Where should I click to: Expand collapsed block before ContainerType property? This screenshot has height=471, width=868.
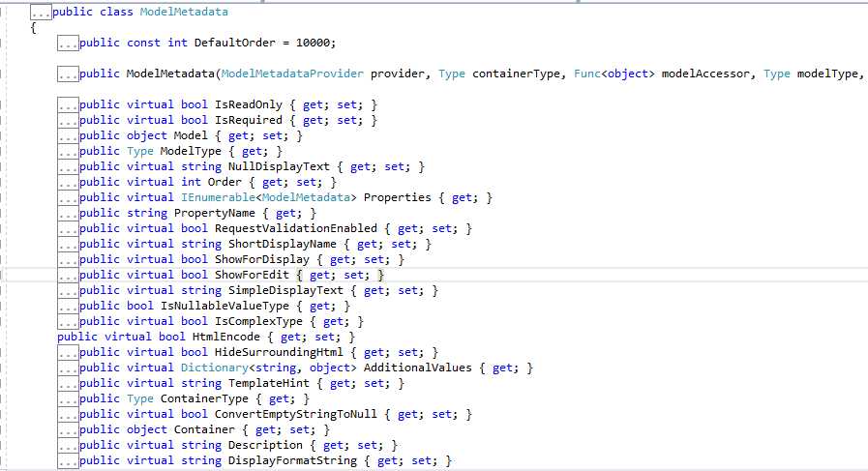click(x=68, y=399)
